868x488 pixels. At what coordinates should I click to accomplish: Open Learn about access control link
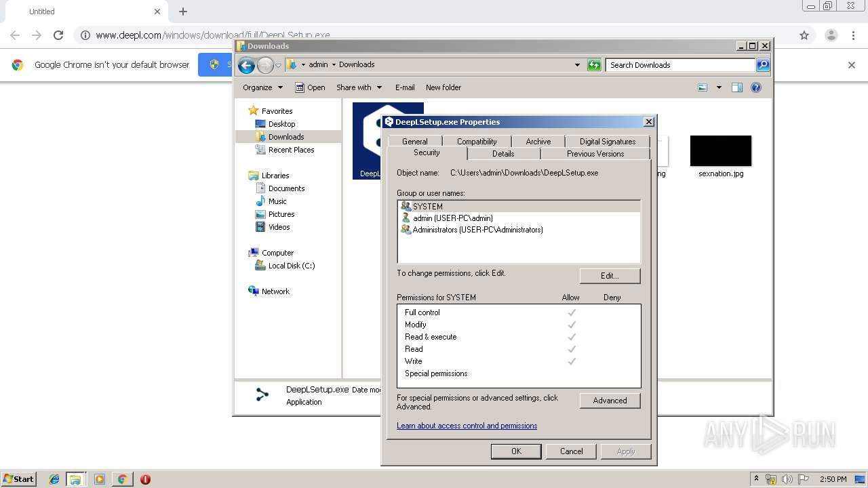coord(467,426)
